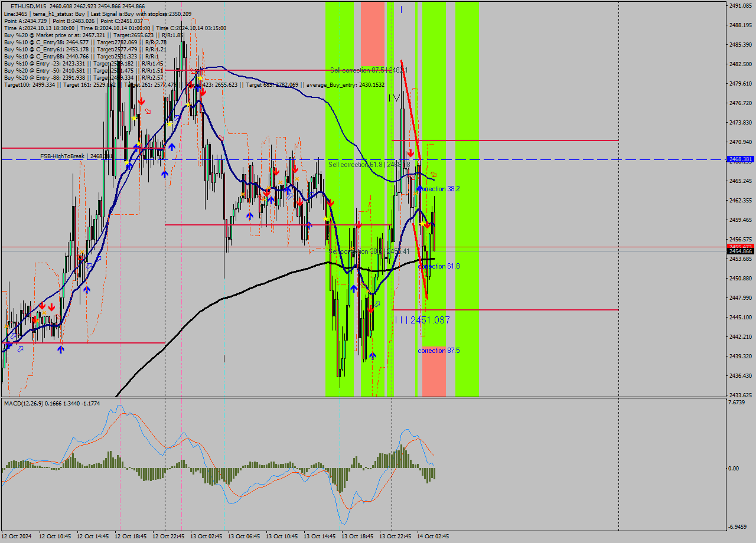Viewport: 756px width, 543px height.
Task: Click the '13 Oct 06:45' time label
Action: (244, 537)
